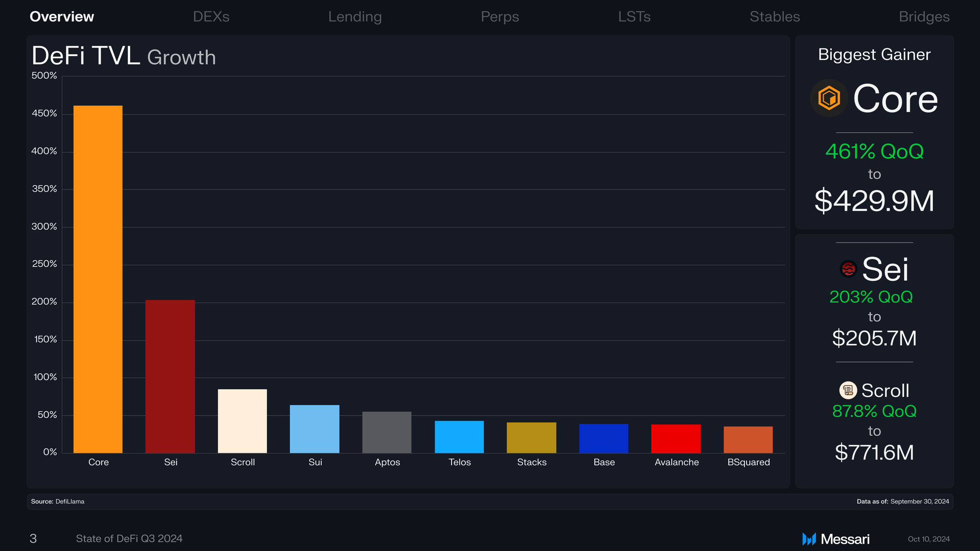The width and height of the screenshot is (980, 551).
Task: Click the Messari logo icon
Action: [x=809, y=539]
